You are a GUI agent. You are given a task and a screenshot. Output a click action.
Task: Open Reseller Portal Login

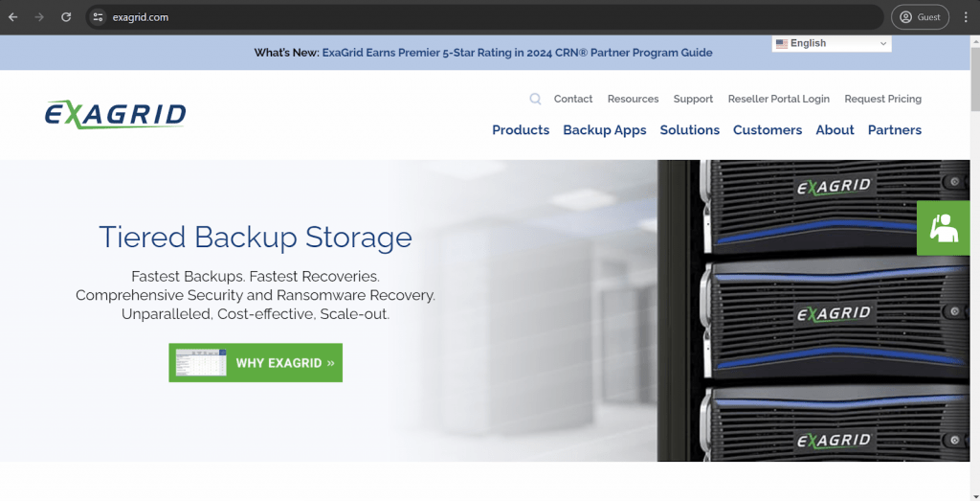[x=778, y=99]
